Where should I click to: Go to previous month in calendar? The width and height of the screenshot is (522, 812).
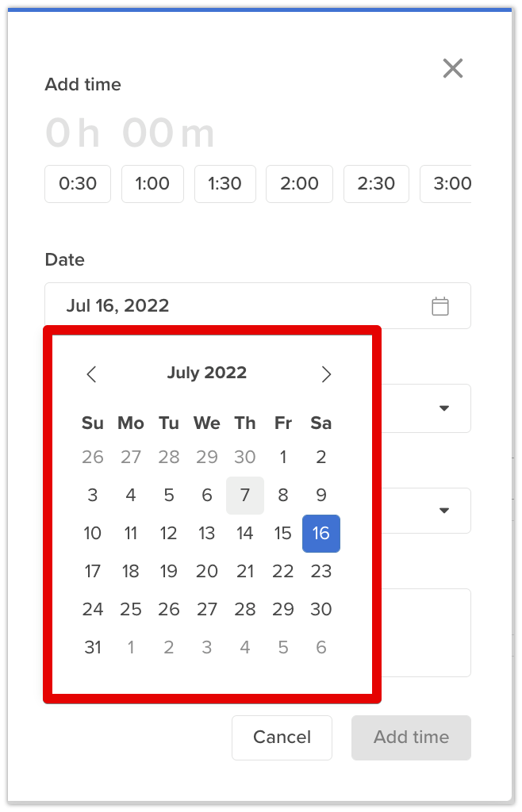click(92, 374)
